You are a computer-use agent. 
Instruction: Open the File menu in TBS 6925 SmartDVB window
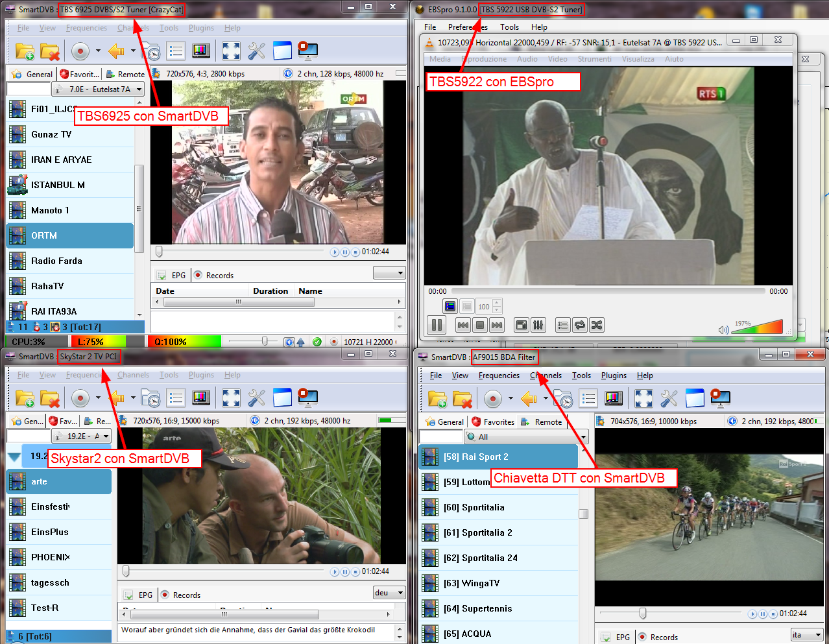(x=23, y=28)
